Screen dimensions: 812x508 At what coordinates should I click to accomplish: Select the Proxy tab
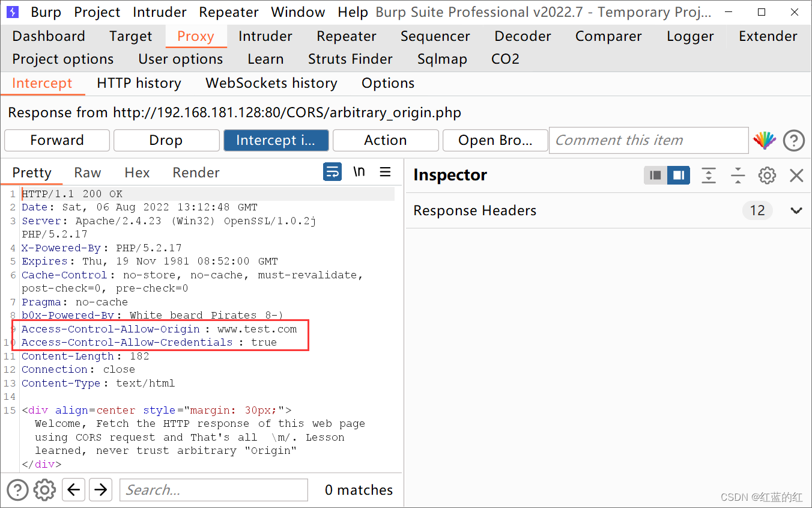click(196, 36)
